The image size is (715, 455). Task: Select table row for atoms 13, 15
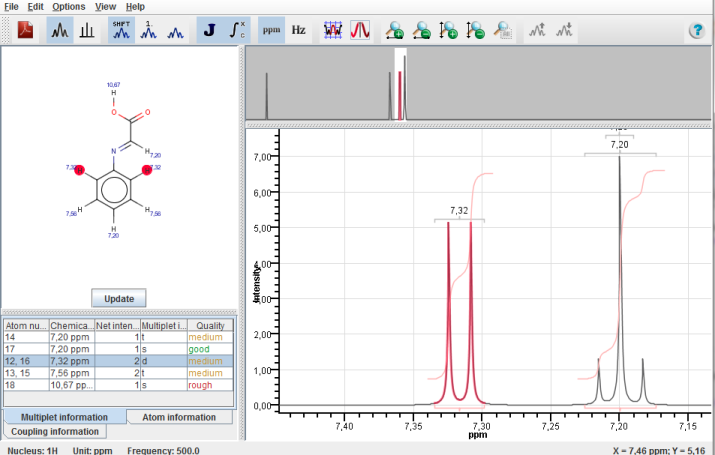tap(119, 373)
